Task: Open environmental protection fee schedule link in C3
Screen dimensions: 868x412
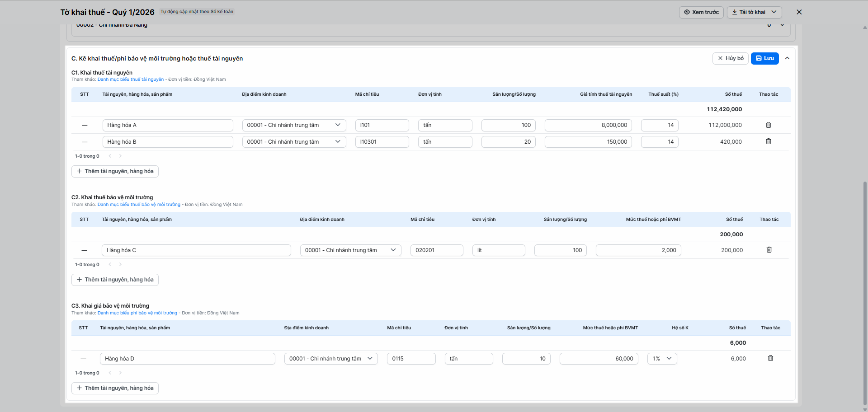Action: coord(137,313)
